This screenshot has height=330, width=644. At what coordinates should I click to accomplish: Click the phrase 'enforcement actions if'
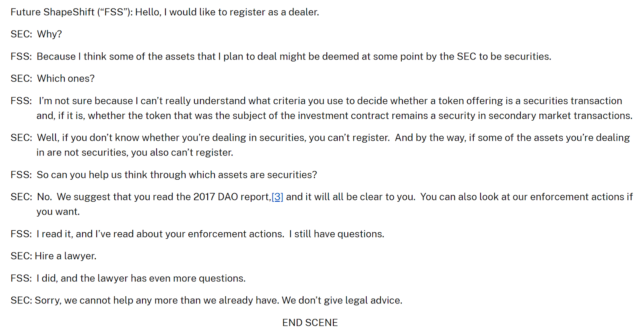coord(581,197)
